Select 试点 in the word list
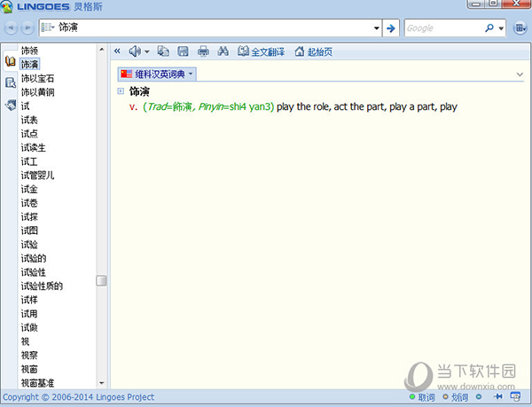The height and width of the screenshot is (407, 532). (29, 134)
